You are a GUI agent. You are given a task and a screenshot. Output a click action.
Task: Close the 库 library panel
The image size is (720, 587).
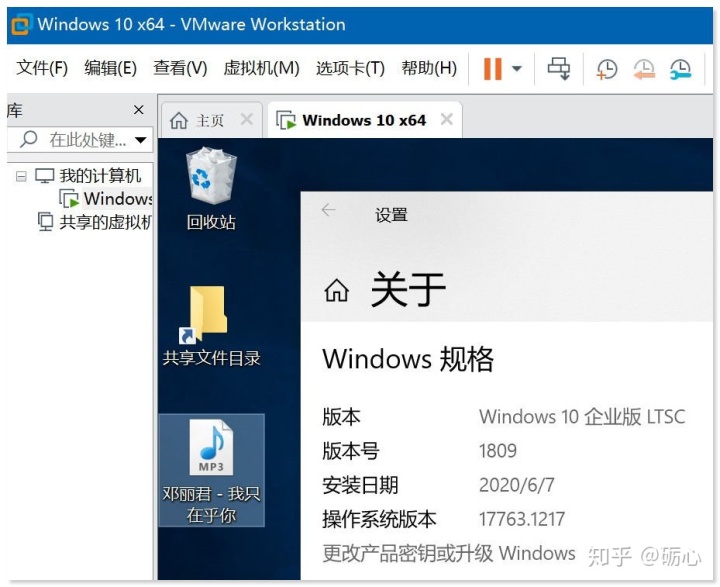pos(138,110)
